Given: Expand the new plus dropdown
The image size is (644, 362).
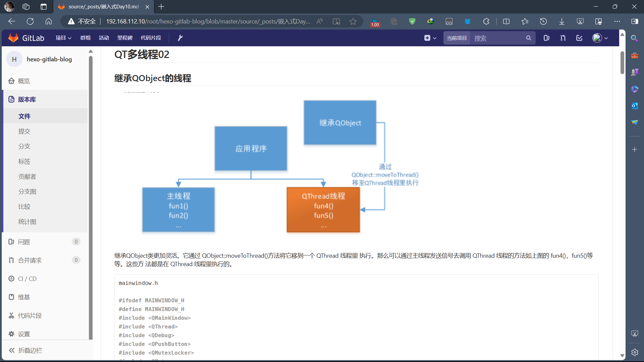Looking at the screenshot, I should 430,38.
